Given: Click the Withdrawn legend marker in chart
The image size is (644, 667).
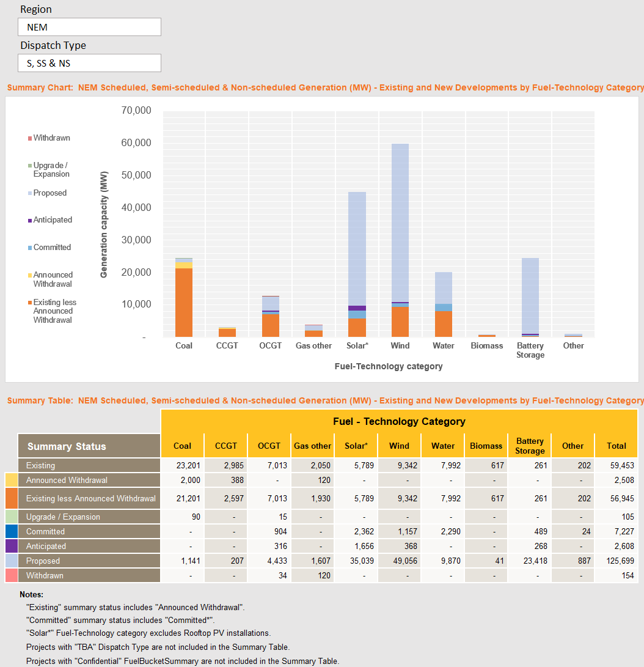Looking at the screenshot, I should click(30, 138).
